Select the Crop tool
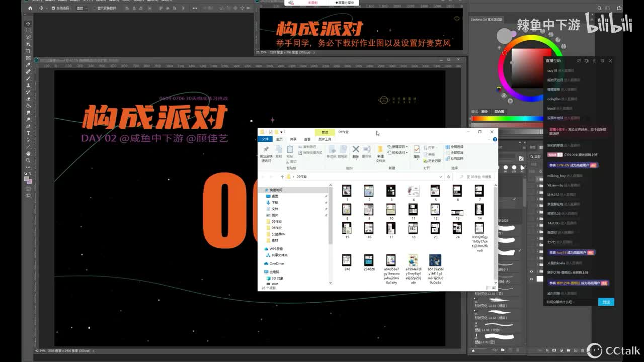The width and height of the screenshot is (644, 362). tap(28, 51)
